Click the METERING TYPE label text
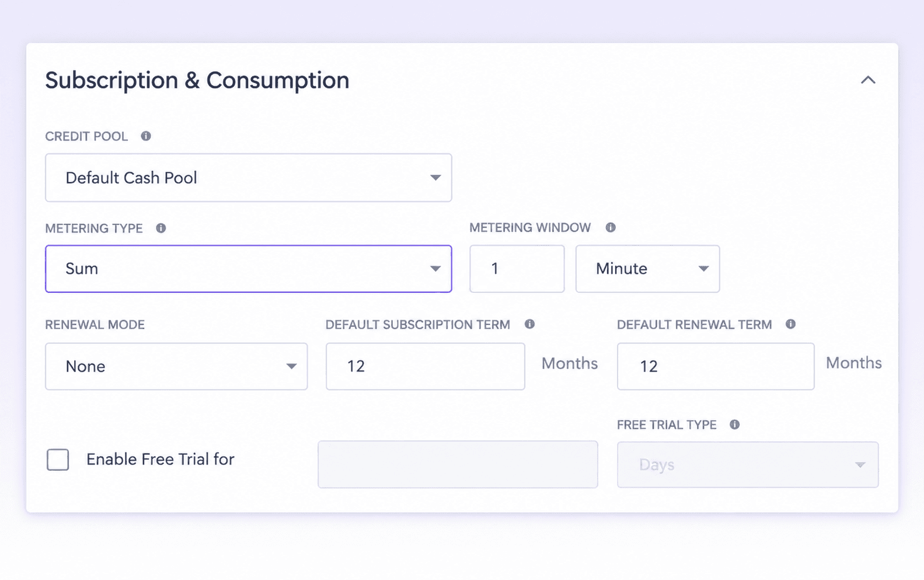The height and width of the screenshot is (580, 924). [x=94, y=229]
